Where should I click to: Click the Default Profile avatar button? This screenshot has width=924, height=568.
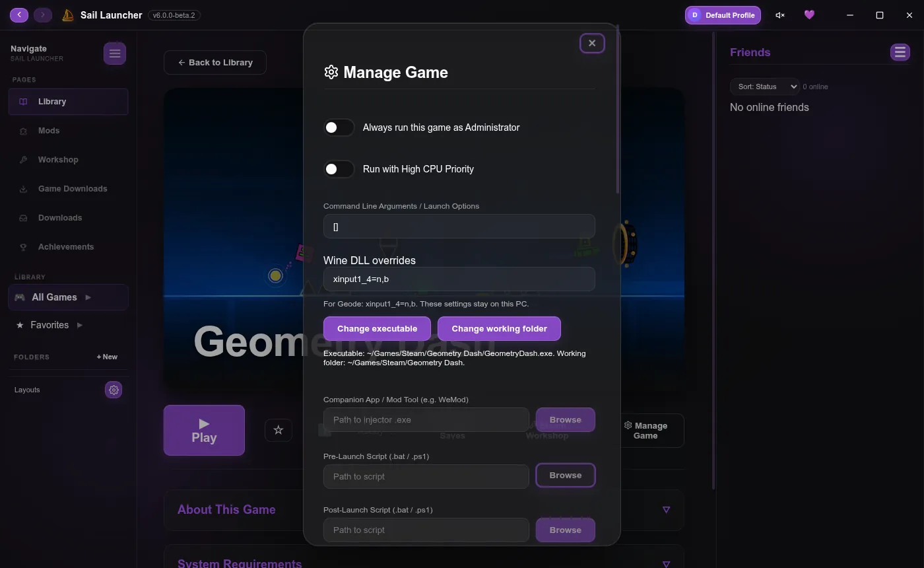coord(723,15)
